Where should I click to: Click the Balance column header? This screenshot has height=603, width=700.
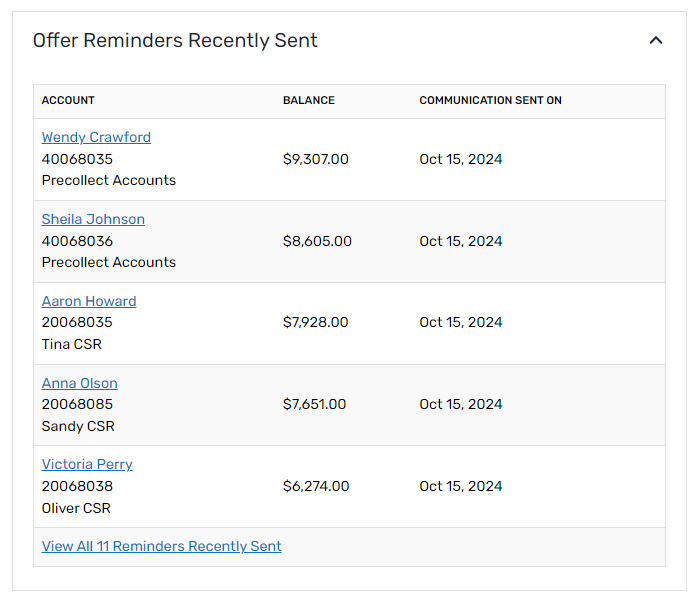pos(309,101)
